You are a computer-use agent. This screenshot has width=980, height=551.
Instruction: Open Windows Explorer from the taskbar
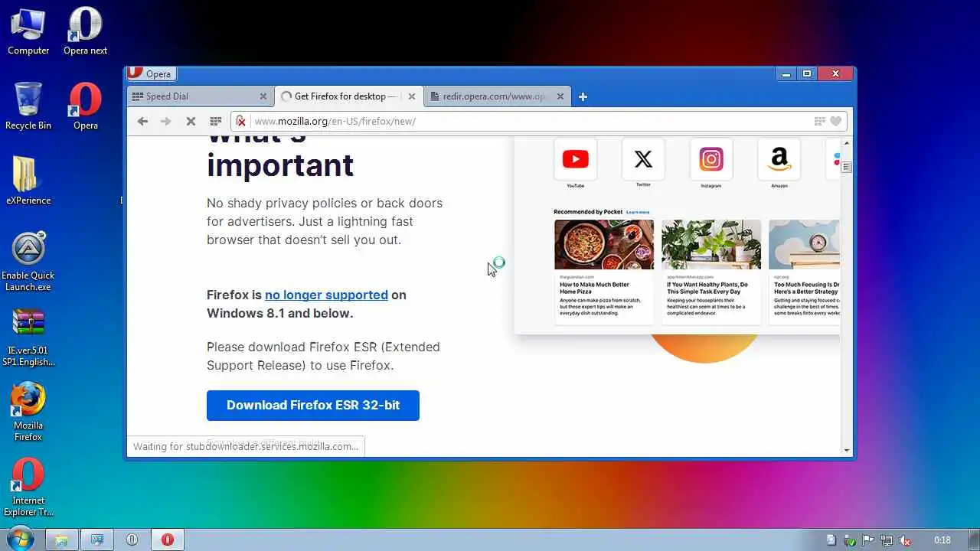click(61, 540)
